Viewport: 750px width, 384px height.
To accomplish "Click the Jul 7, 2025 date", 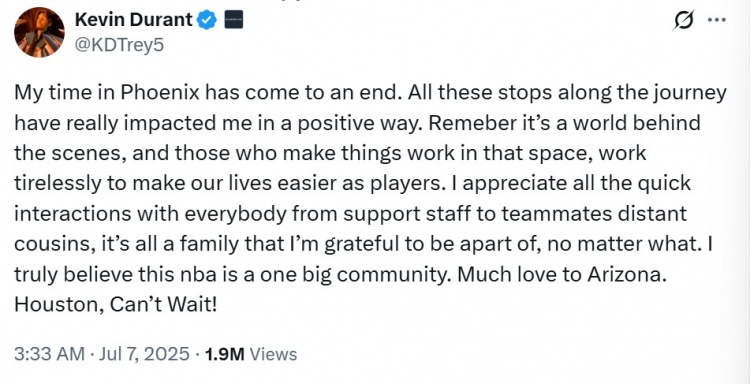I will pyautogui.click(x=144, y=354).
